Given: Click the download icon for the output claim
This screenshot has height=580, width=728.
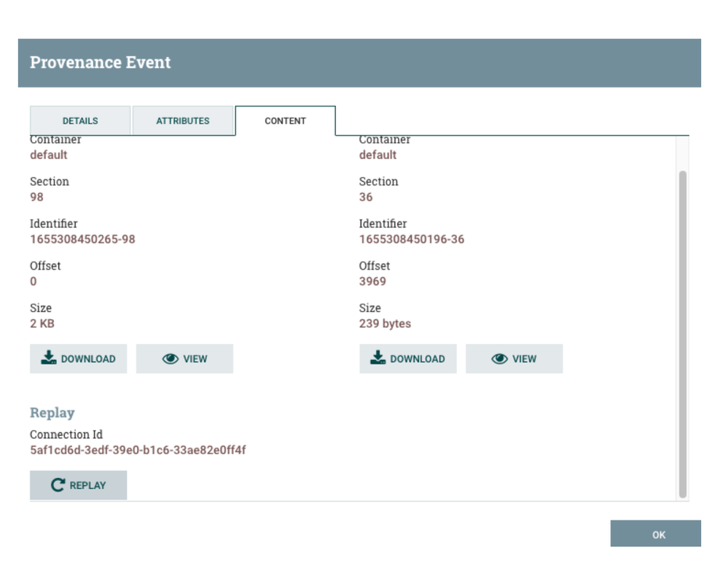Looking at the screenshot, I should tap(377, 358).
